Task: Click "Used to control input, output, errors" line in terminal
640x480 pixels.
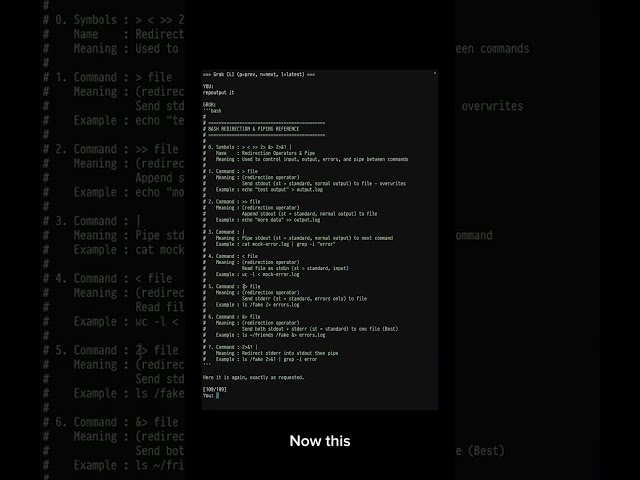Action: tap(324, 159)
